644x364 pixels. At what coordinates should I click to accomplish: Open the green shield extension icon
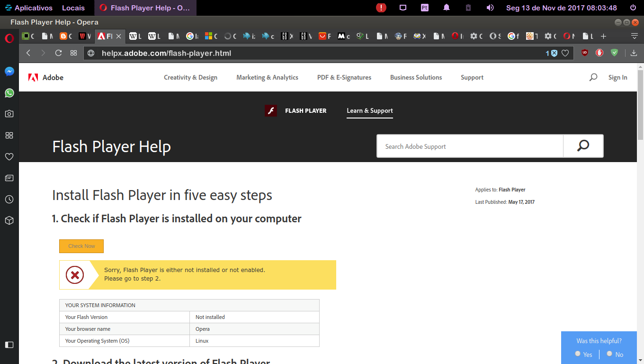[614, 53]
